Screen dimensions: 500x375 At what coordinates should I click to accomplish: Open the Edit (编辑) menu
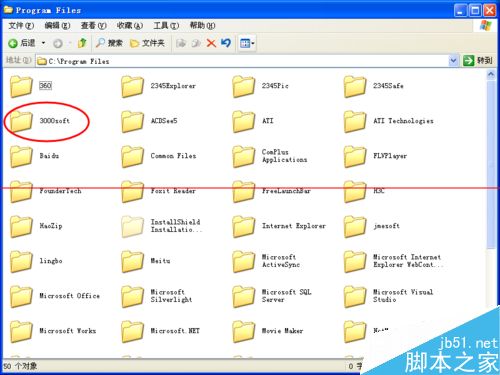tap(57, 25)
